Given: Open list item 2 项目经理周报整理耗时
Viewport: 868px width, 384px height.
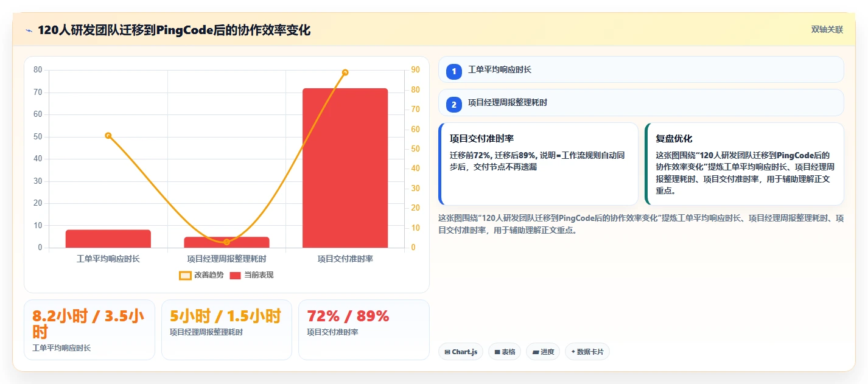Looking at the screenshot, I should (x=641, y=102).
